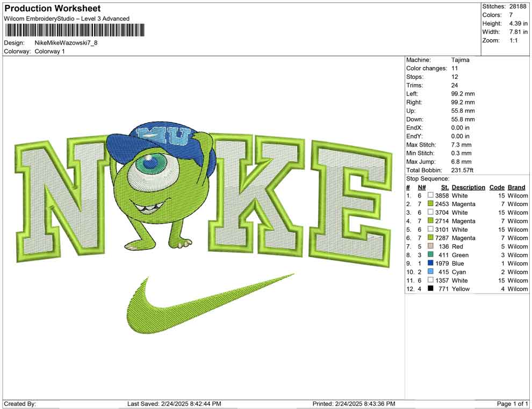Click the white swatch beside stitch count 3704
532x409 pixels.
point(430,212)
